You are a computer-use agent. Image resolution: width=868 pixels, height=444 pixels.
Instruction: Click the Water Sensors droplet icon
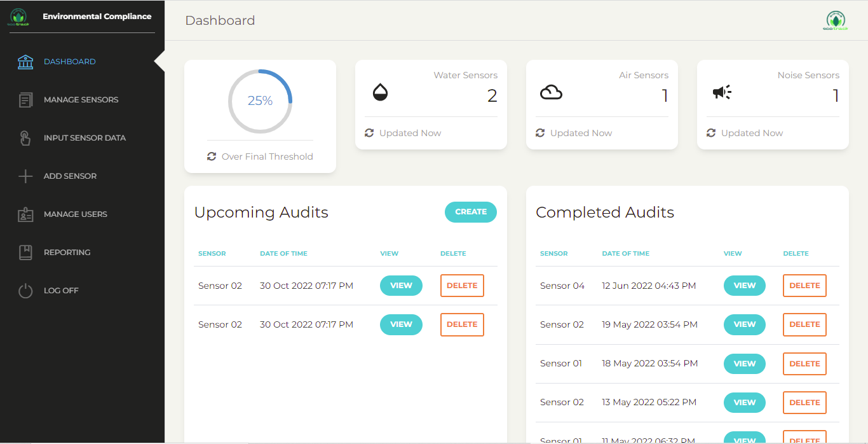[x=380, y=93]
